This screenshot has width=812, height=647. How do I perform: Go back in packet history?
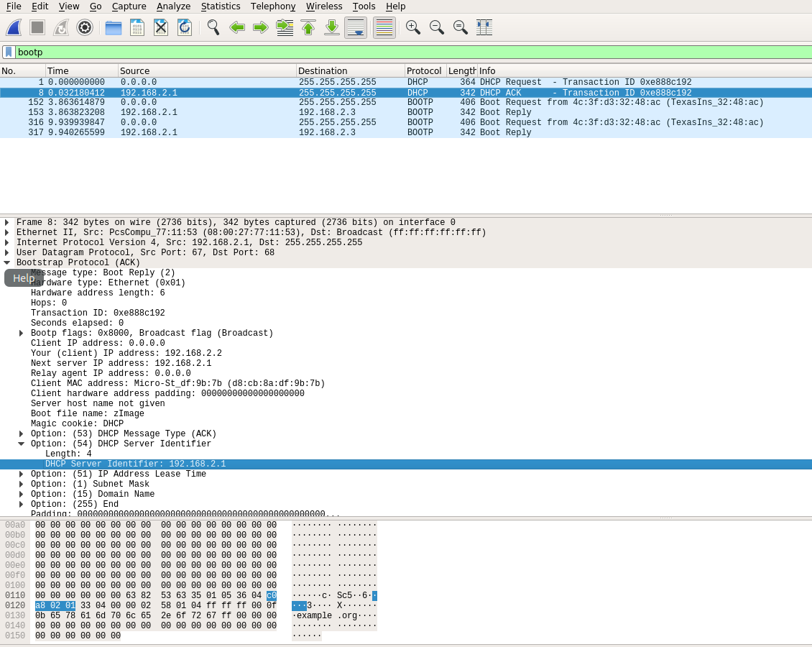click(237, 27)
